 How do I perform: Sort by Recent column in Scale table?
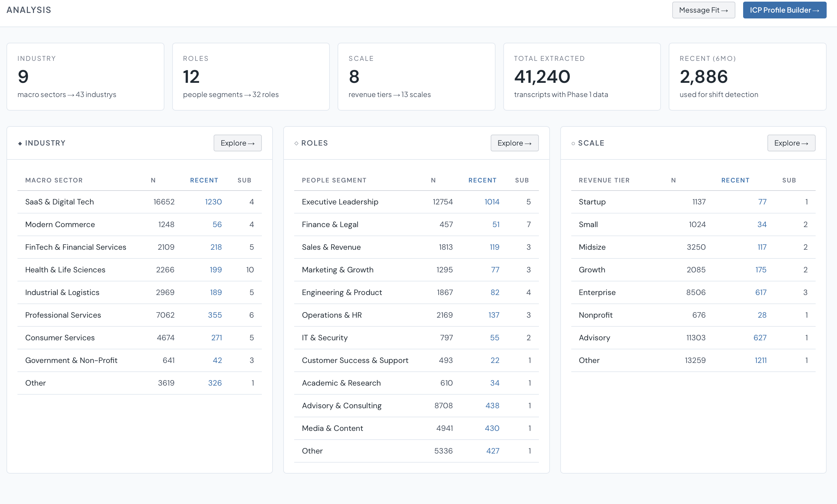tap(735, 180)
